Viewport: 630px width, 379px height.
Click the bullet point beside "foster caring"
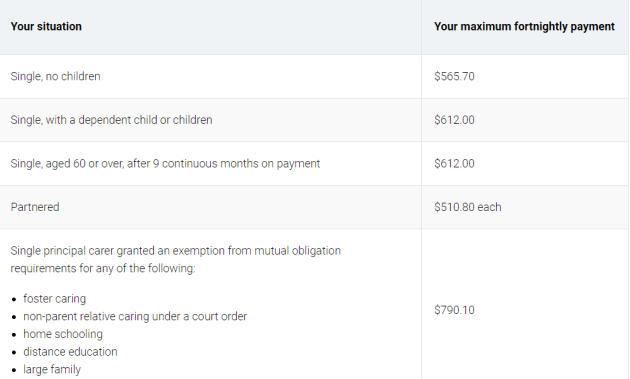pyautogui.click(x=14, y=300)
